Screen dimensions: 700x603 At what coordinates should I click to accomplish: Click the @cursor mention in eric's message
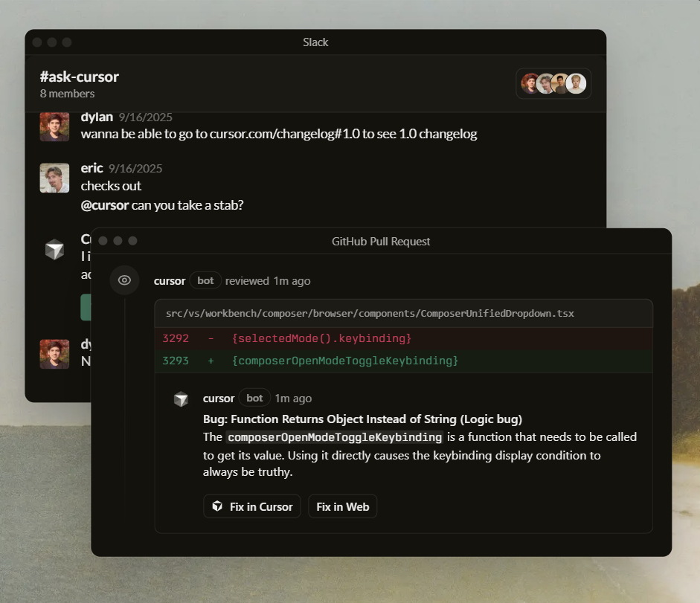105,204
